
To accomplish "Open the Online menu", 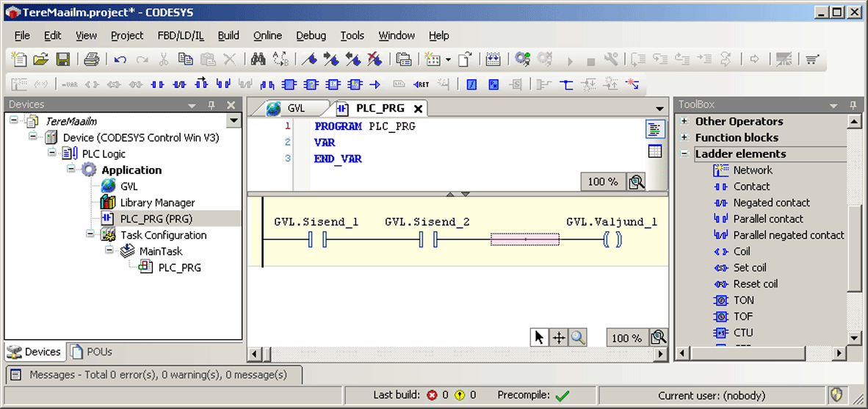I will 268,35.
